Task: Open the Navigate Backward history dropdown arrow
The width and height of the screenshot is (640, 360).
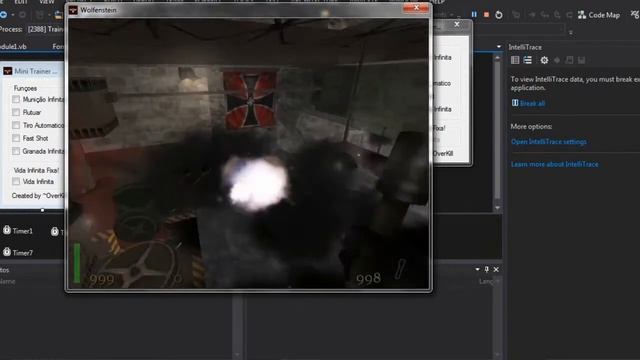Action: (13, 15)
